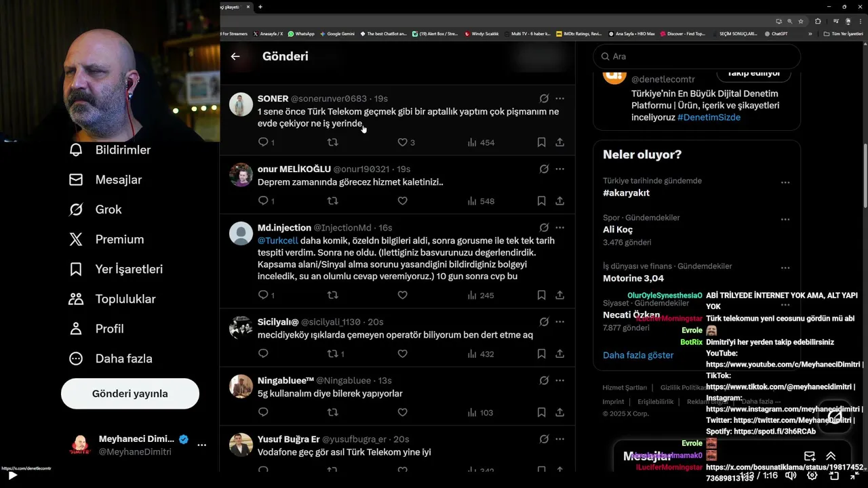Retweet SONER's tweet
Screen dimensions: 868x488
click(x=332, y=142)
